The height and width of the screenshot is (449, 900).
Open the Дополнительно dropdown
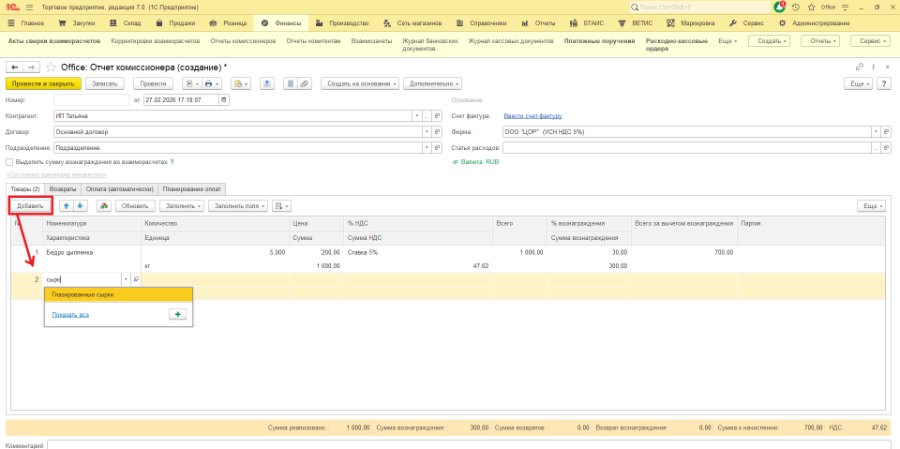[x=433, y=84]
